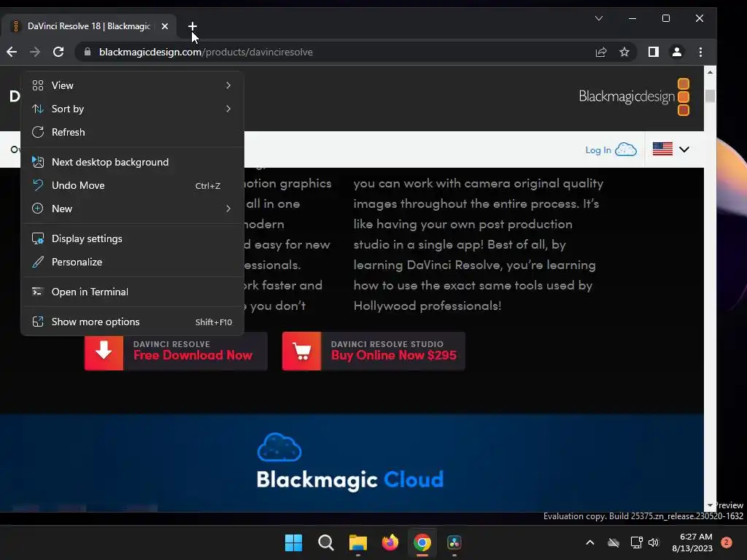Open the New submenu
Viewport: 747px width, 560px height.
coord(132,209)
